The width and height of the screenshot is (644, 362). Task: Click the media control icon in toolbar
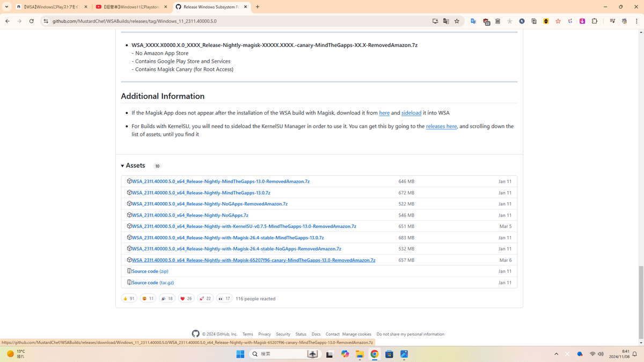(x=612, y=21)
